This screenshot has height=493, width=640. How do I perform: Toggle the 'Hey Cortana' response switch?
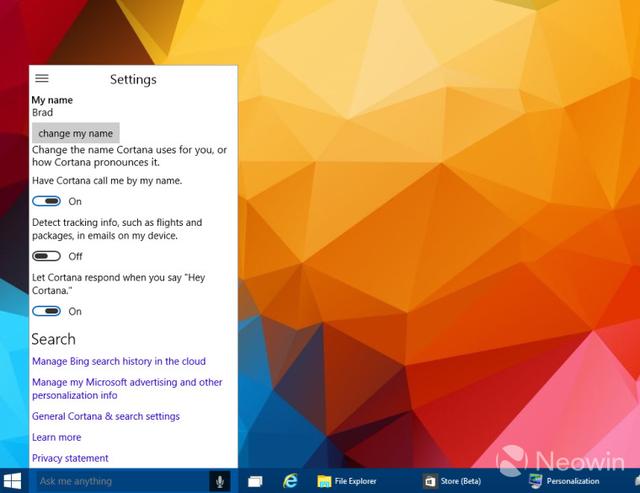coord(47,311)
